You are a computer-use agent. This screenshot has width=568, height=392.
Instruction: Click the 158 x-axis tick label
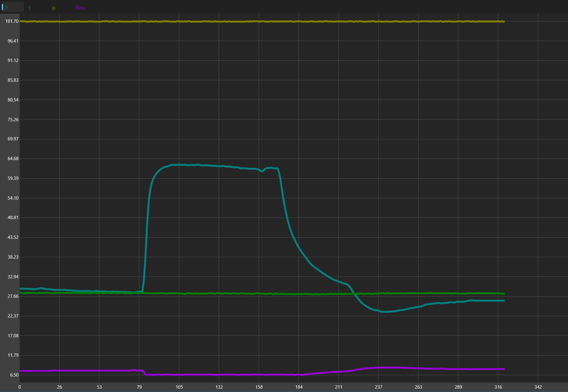click(x=259, y=387)
